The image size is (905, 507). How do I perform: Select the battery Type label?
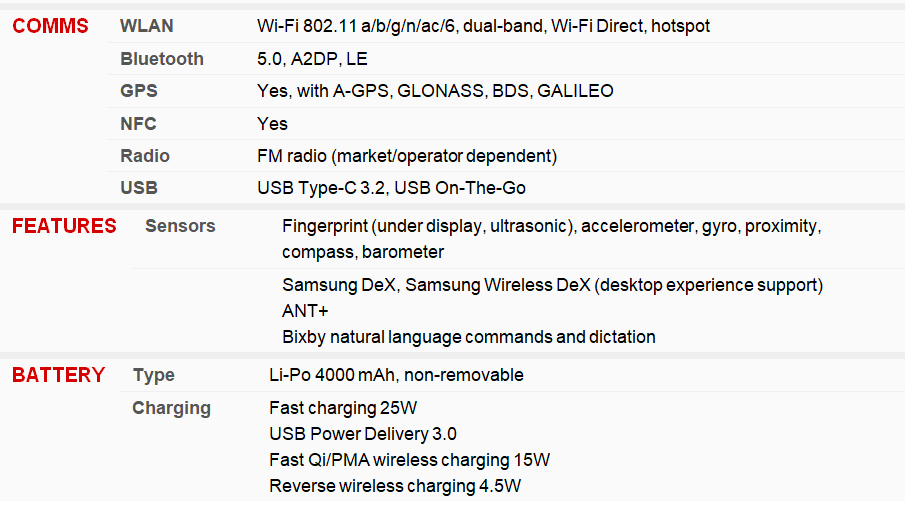pos(154,375)
